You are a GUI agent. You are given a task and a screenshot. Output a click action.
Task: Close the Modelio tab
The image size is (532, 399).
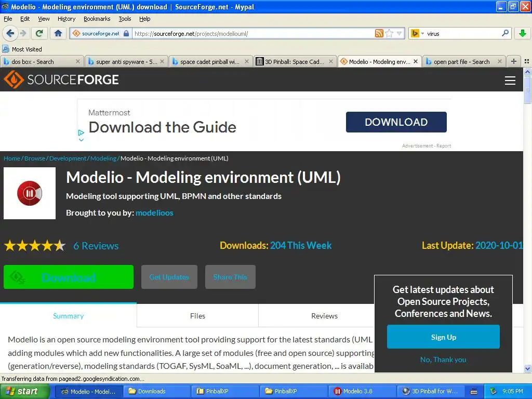tap(416, 61)
